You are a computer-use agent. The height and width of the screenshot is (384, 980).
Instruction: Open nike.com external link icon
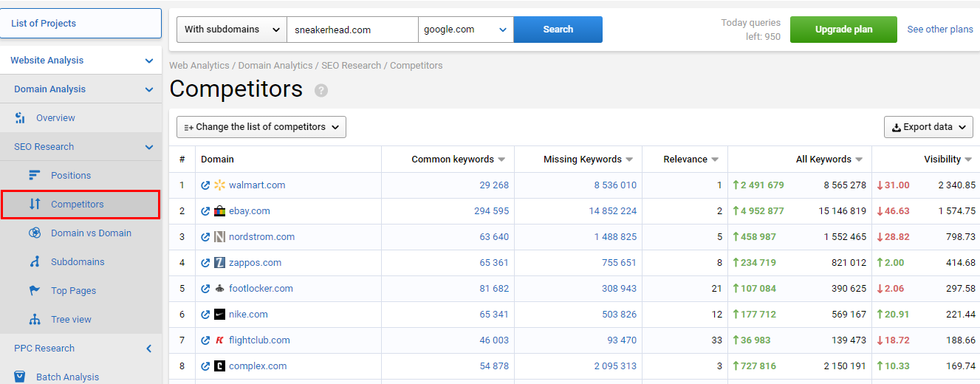[205, 315]
